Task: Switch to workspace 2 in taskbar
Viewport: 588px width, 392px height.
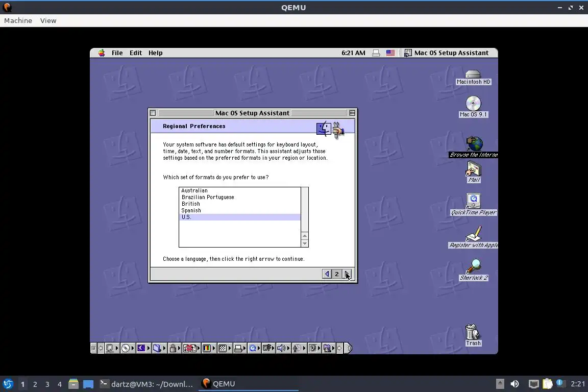Action: click(35, 384)
